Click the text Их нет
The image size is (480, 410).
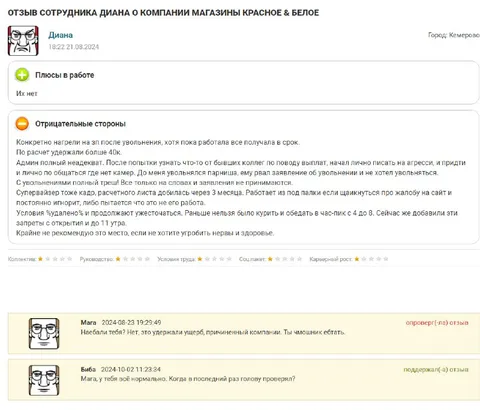click(x=27, y=93)
